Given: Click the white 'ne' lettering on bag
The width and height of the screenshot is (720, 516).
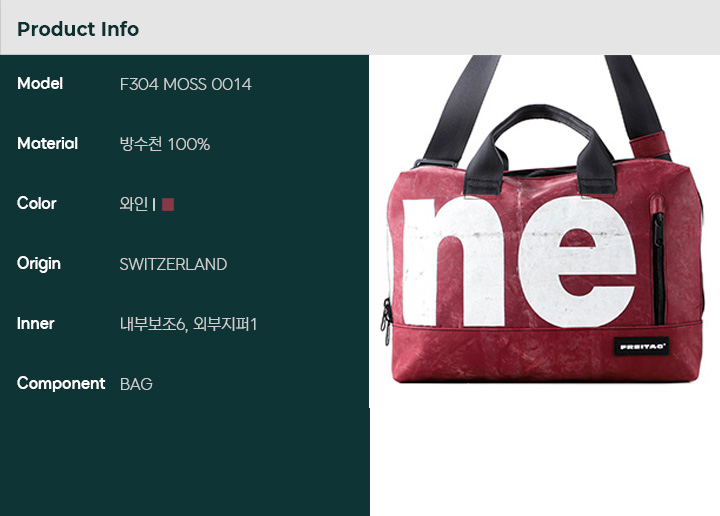Looking at the screenshot, I should (x=519, y=262).
